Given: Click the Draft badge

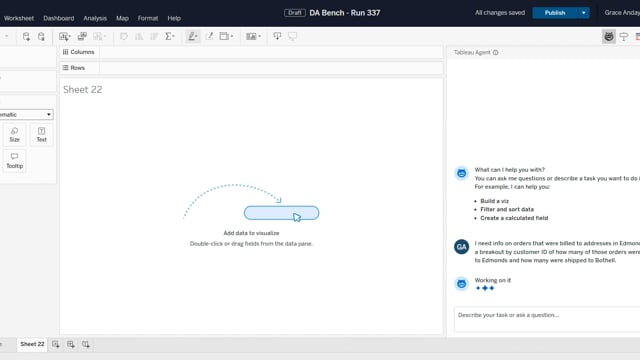Looking at the screenshot, I should (x=295, y=13).
